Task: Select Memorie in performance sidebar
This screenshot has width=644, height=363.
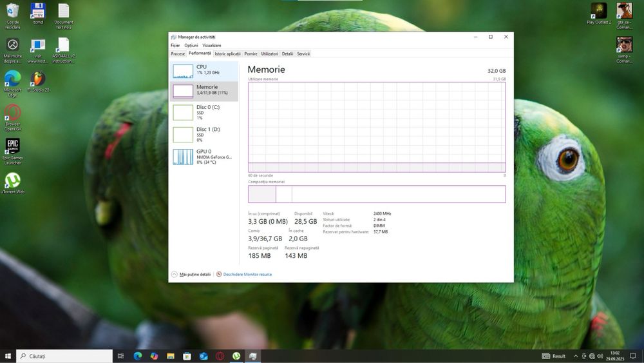Action: click(x=204, y=91)
